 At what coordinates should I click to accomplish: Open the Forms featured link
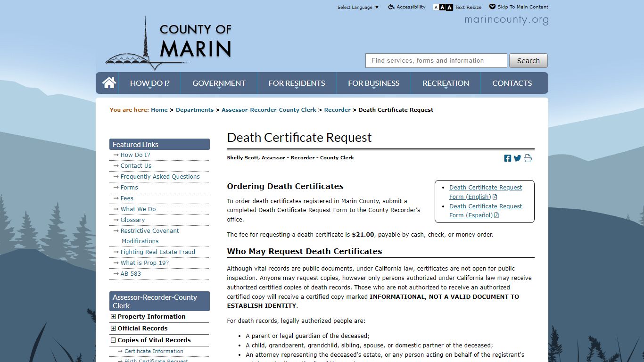click(129, 188)
